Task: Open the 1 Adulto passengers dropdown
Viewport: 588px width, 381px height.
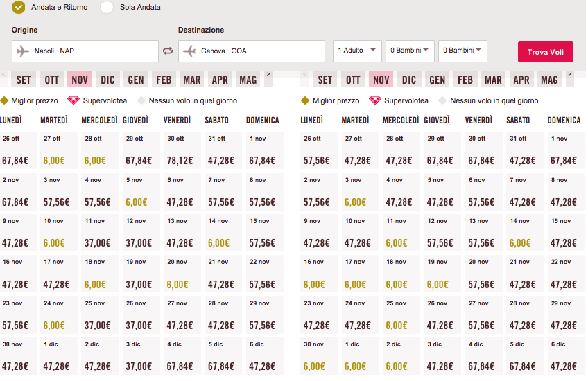Action: (357, 51)
